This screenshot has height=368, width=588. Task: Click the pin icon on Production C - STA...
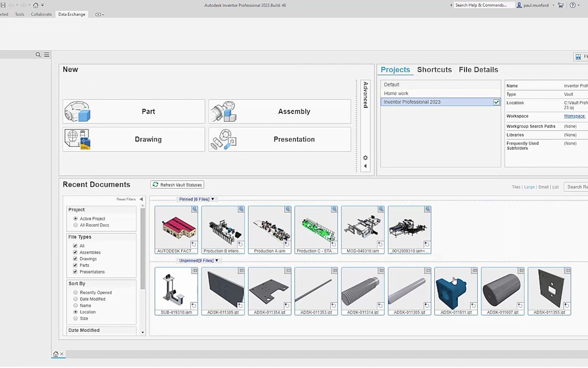pos(334,209)
